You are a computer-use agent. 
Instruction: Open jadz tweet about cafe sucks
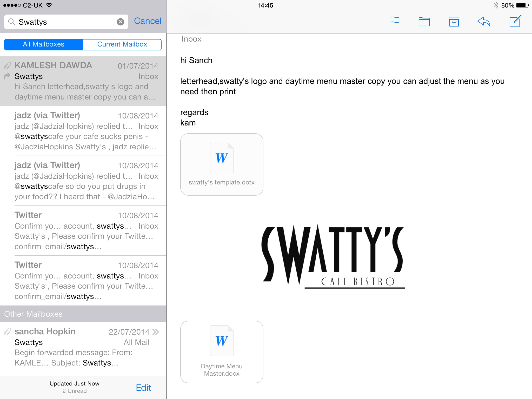click(83, 131)
